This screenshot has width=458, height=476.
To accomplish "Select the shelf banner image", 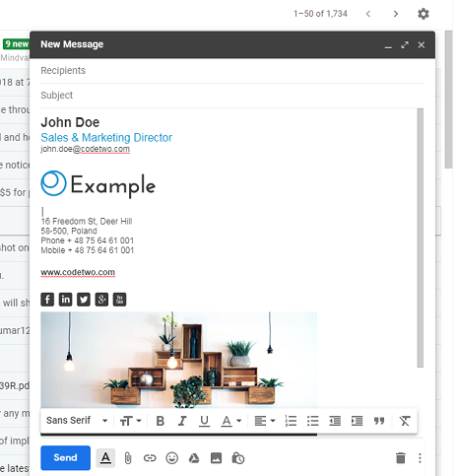I will pyautogui.click(x=179, y=360).
